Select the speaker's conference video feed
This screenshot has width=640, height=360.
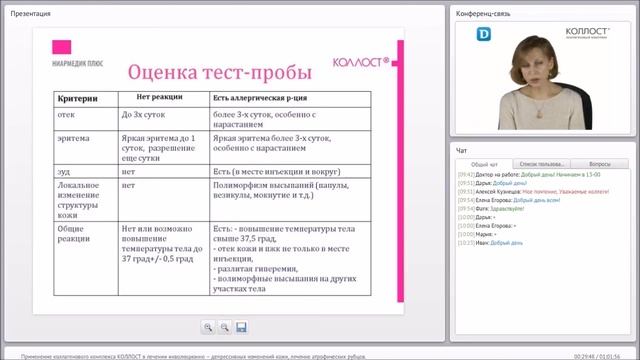(x=543, y=78)
